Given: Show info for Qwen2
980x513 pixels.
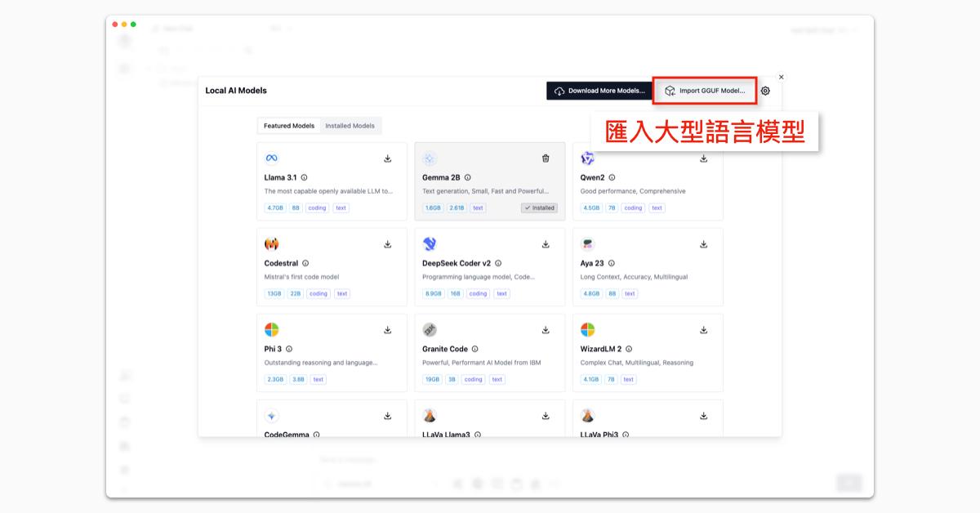Looking at the screenshot, I should point(612,177).
